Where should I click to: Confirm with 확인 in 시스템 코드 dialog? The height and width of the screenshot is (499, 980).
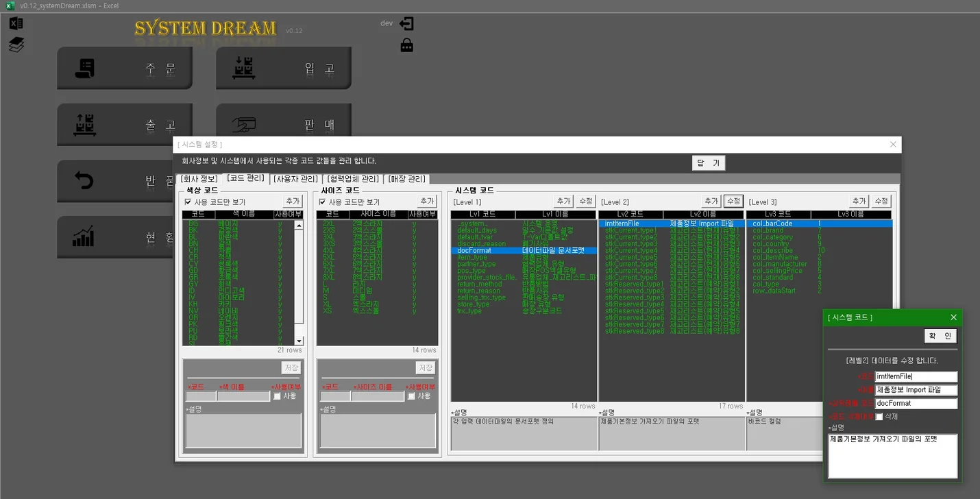940,336
